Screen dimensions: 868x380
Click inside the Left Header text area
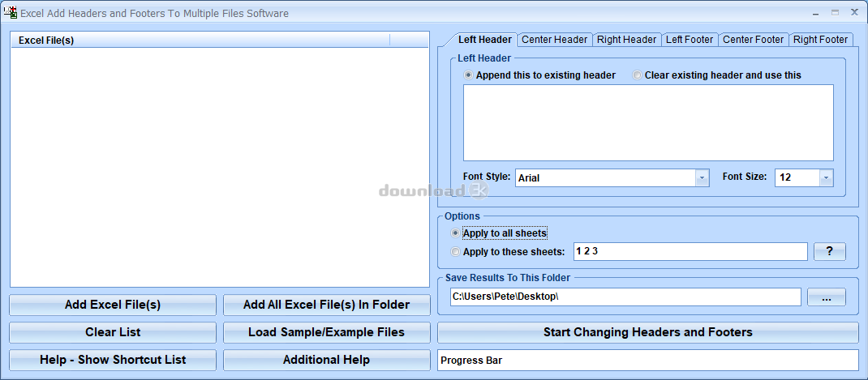click(x=648, y=123)
